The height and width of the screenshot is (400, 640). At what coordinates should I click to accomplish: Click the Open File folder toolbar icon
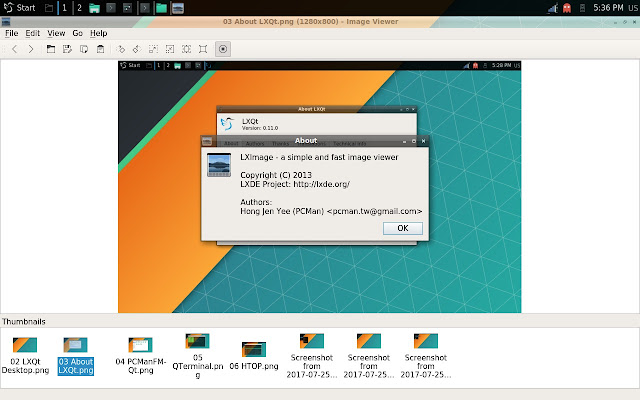[x=51, y=49]
